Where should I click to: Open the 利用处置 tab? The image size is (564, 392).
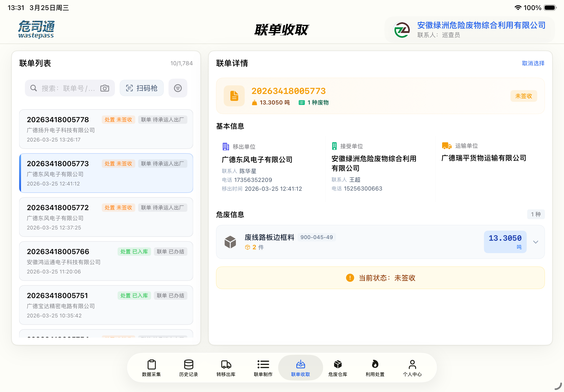pos(375,368)
